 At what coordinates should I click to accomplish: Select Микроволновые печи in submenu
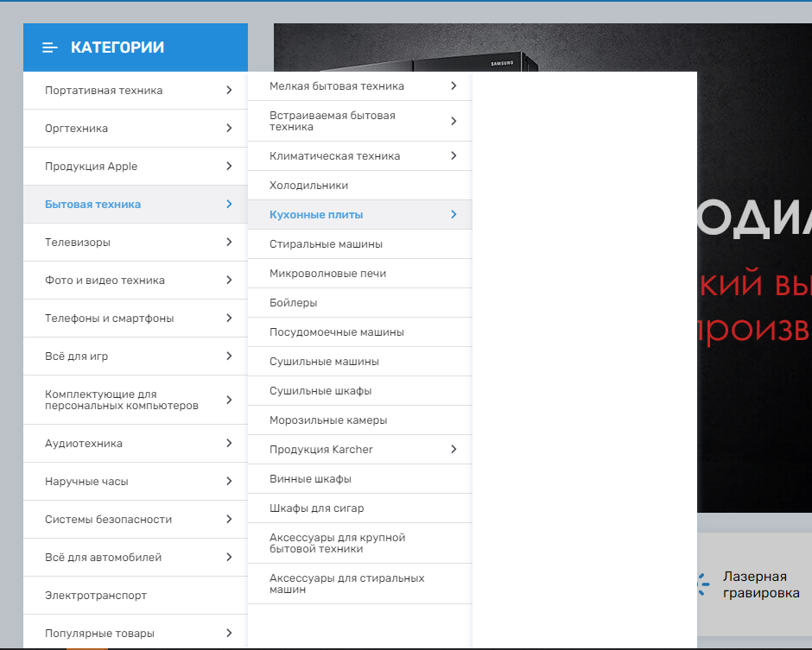(x=327, y=274)
